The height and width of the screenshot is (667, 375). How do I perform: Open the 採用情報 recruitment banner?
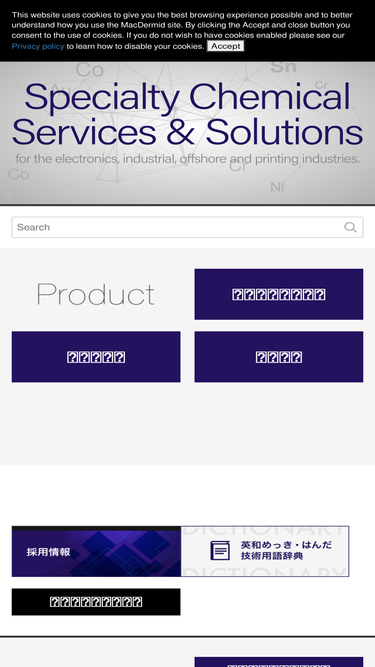point(96,551)
